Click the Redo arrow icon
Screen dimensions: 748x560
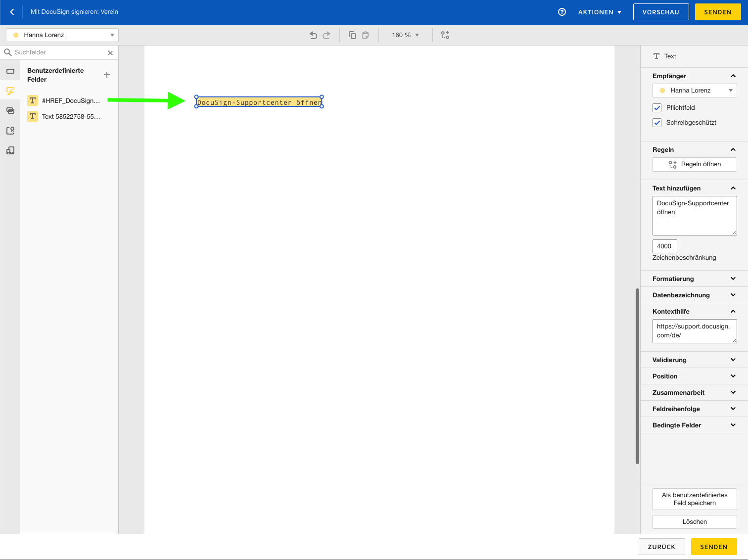point(327,35)
